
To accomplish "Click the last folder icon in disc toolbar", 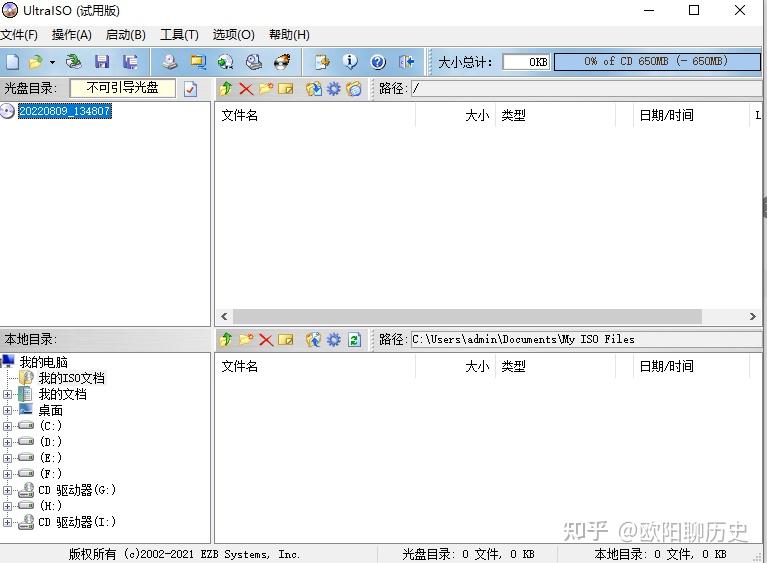I will tap(354, 89).
